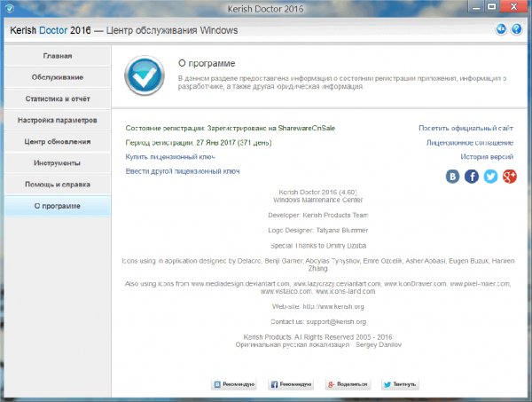Open the Twitter round icon
The image size is (532, 402).
point(490,177)
